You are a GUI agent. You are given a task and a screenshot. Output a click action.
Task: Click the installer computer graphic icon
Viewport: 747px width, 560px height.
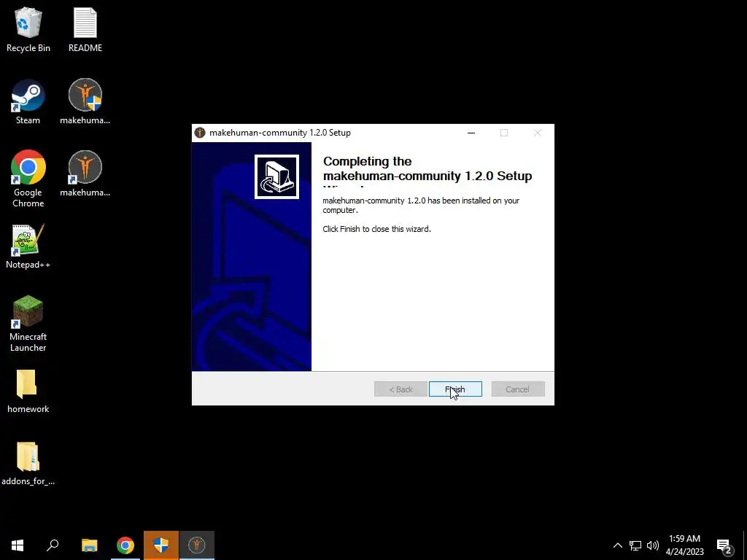(x=276, y=176)
